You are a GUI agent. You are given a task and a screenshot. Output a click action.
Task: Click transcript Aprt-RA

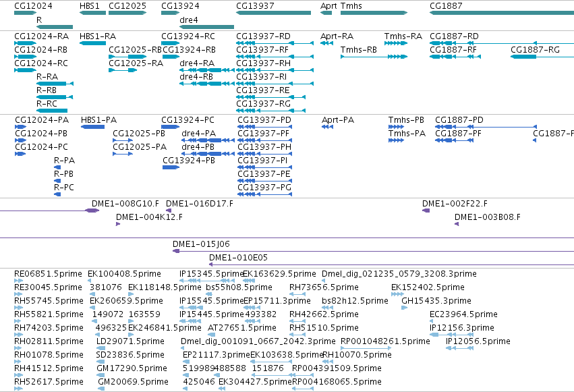[337, 36]
